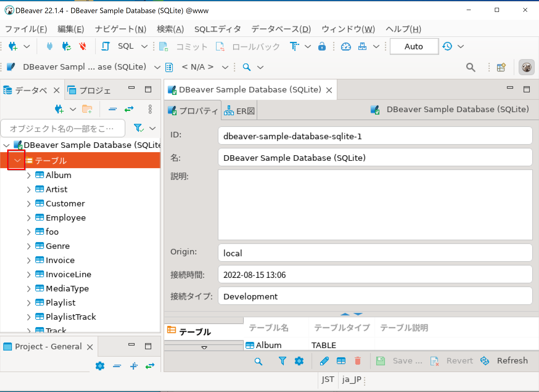Click the gear settings icon in Project panel

tap(100, 366)
